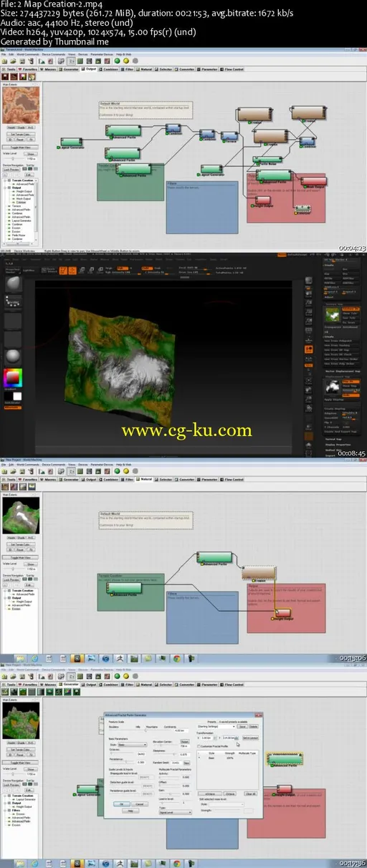
Task: Click OK in the Perlin Generator dialog
Action: click(x=123, y=804)
